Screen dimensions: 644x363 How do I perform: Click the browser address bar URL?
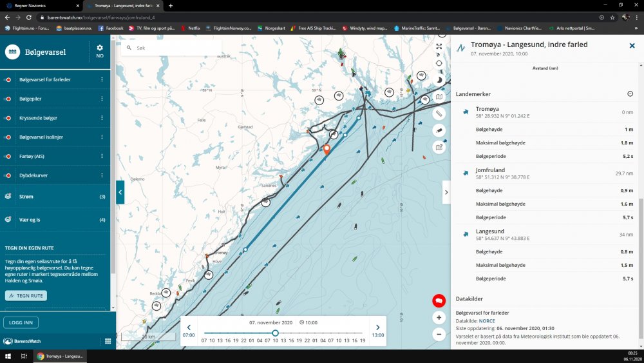pyautogui.click(x=101, y=17)
